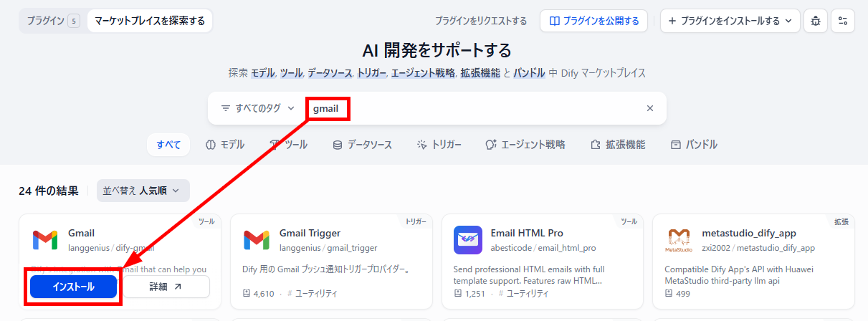Screen dimensions: 868x321
Task: Click the Gmail plugin logo
Action: [45, 240]
